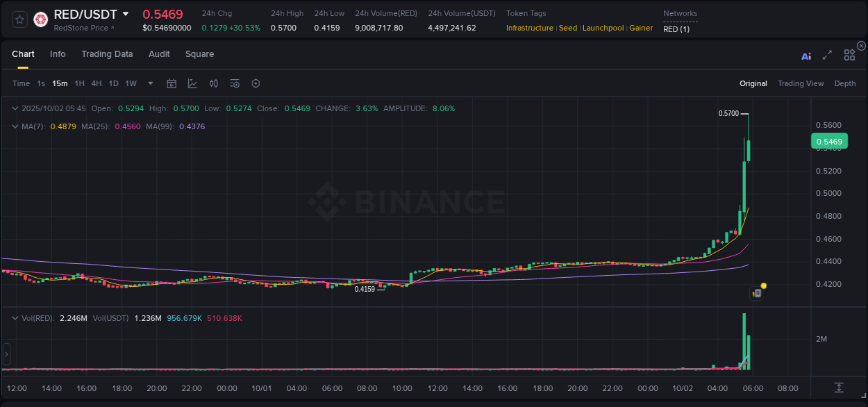The image size is (868, 407).
Task: Launch the Ai assistant icon
Action: [x=806, y=55]
